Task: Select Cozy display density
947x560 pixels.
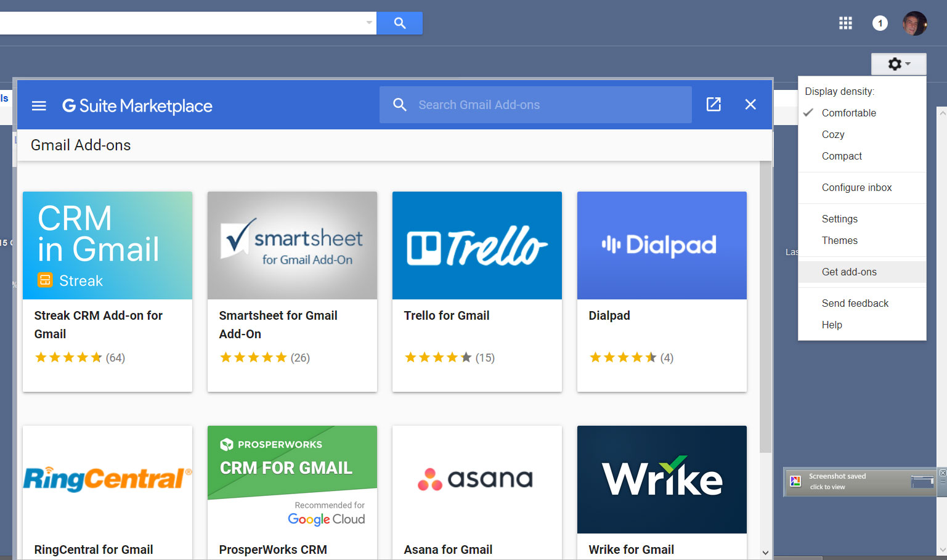Action: tap(862, 134)
